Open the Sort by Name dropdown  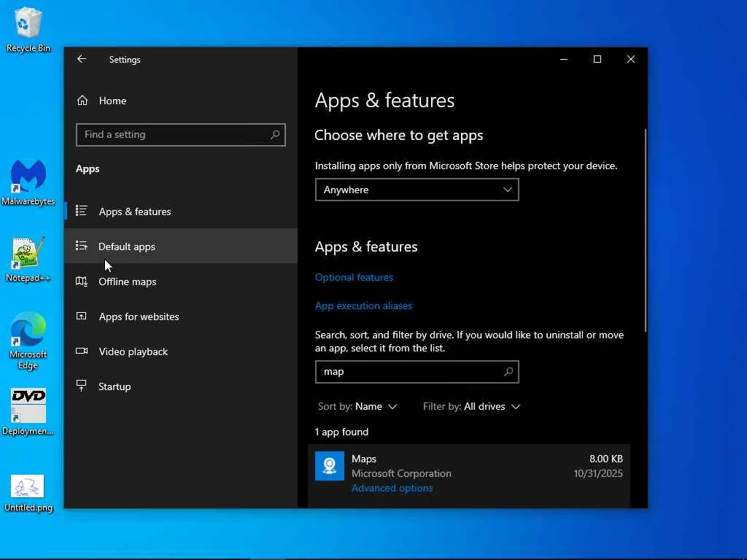[357, 406]
